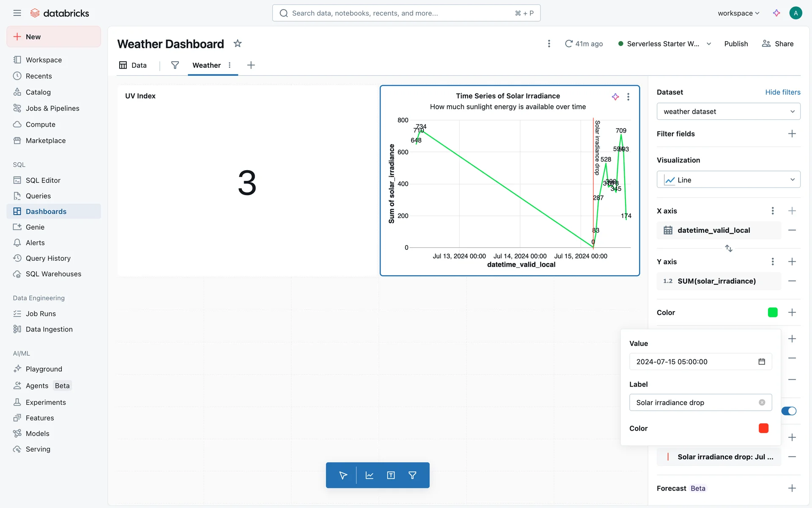Viewport: 812px width, 508px height.
Task: Click the Hide filters link
Action: pos(782,92)
